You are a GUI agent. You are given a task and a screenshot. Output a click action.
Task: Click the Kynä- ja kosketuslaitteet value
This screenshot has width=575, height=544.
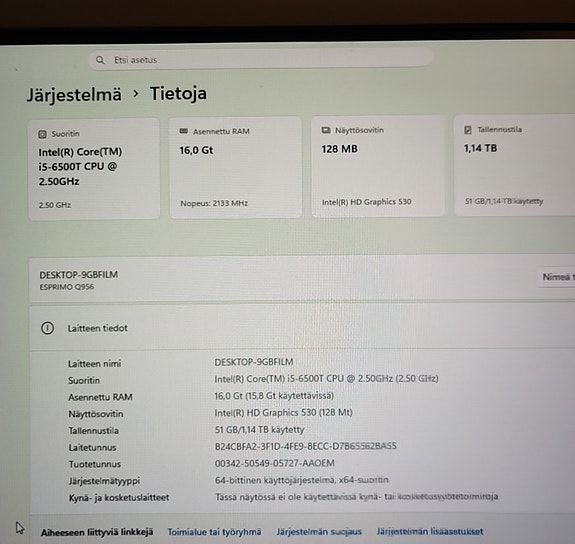[356, 497]
